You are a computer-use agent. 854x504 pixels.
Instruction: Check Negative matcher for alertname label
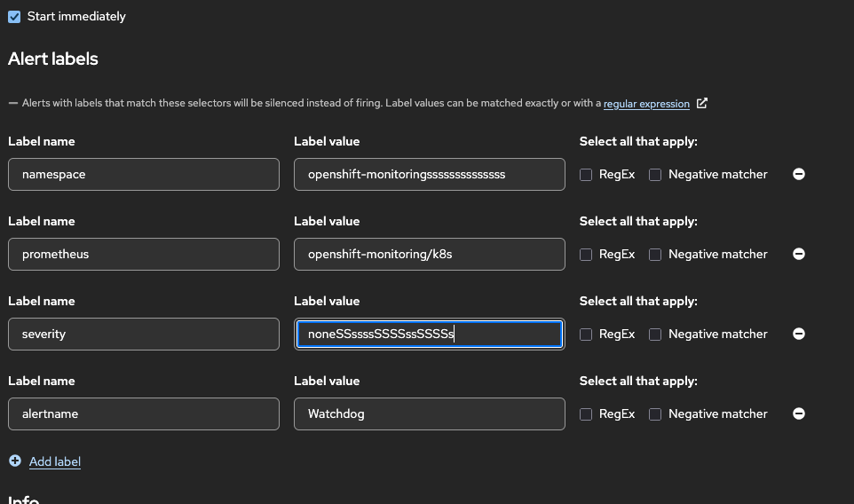tap(655, 414)
